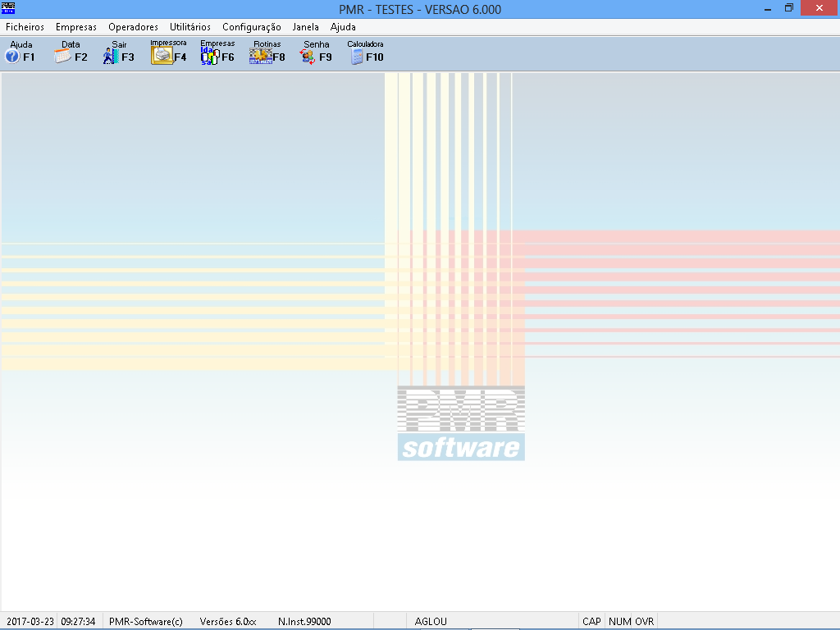Image resolution: width=840 pixels, height=630 pixels.
Task: Restore down the PMR window
Action: pos(788,8)
